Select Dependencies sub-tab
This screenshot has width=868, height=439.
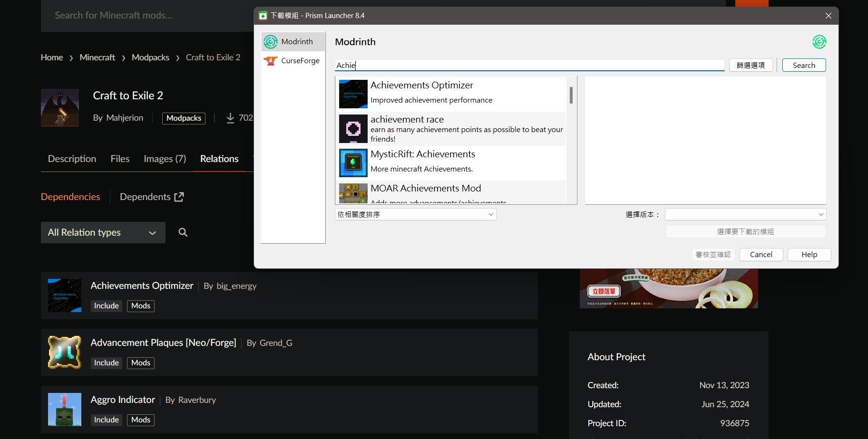pos(70,197)
